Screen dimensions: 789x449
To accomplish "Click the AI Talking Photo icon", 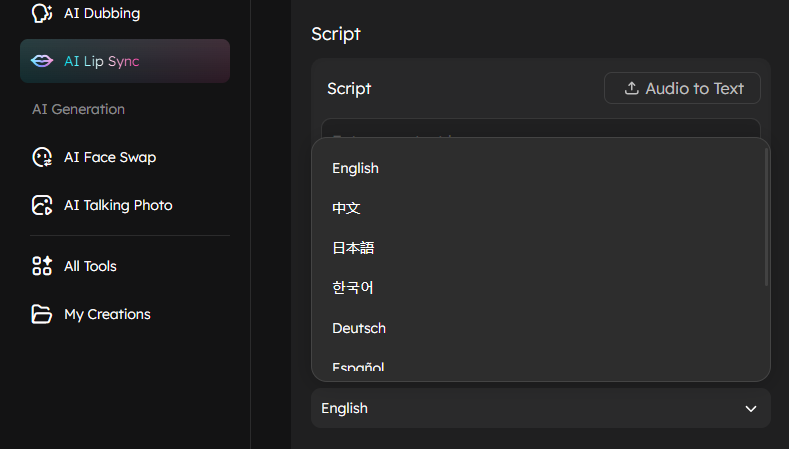I will [42, 205].
